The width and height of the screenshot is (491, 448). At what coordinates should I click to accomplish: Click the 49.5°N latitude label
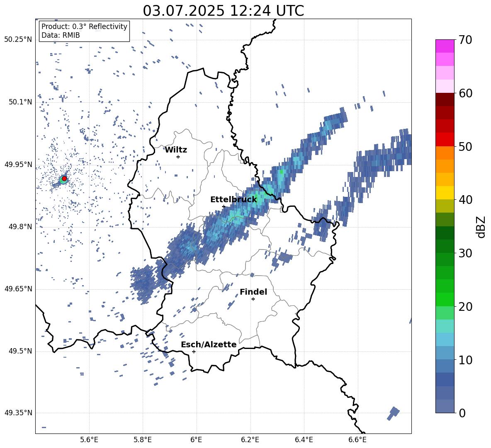click(20, 351)
